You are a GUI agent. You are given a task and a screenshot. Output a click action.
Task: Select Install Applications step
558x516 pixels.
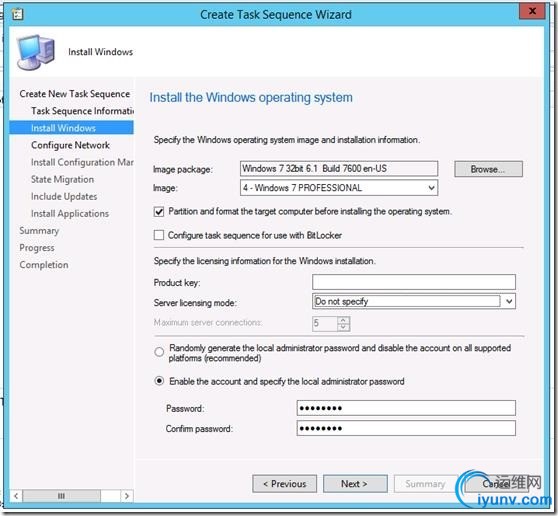coord(70,214)
